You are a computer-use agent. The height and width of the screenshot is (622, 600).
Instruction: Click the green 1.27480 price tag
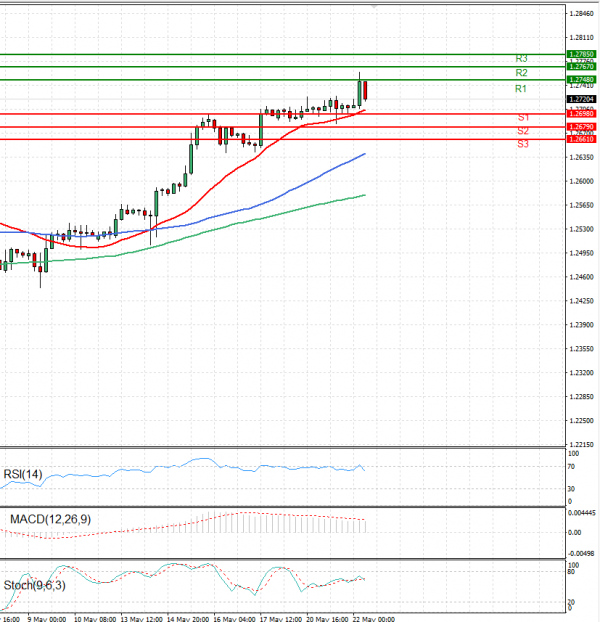(x=581, y=80)
